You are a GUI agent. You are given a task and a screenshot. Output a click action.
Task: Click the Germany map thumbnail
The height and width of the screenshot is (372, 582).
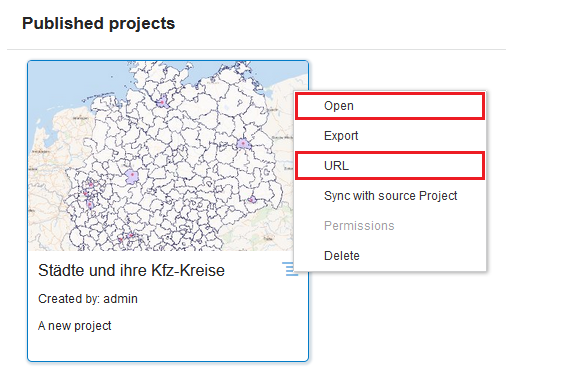(x=161, y=156)
